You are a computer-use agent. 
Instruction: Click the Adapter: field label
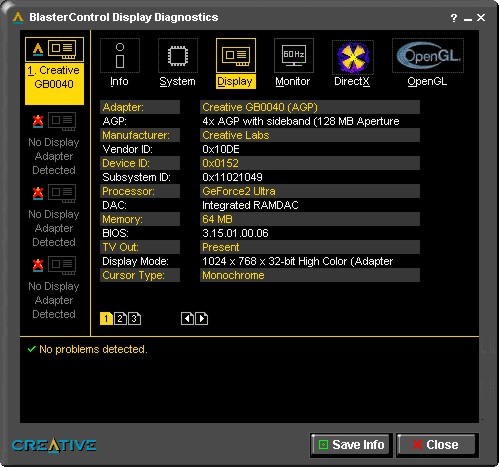coord(140,107)
